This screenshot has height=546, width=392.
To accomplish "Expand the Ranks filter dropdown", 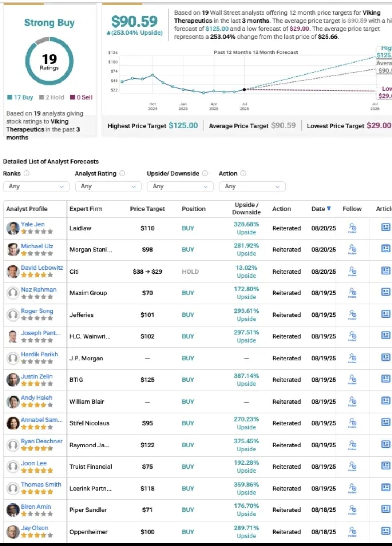I will point(36,186).
